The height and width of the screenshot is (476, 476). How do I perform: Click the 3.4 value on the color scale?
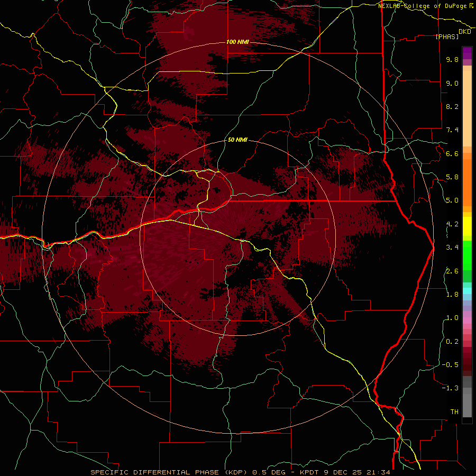pos(452,248)
